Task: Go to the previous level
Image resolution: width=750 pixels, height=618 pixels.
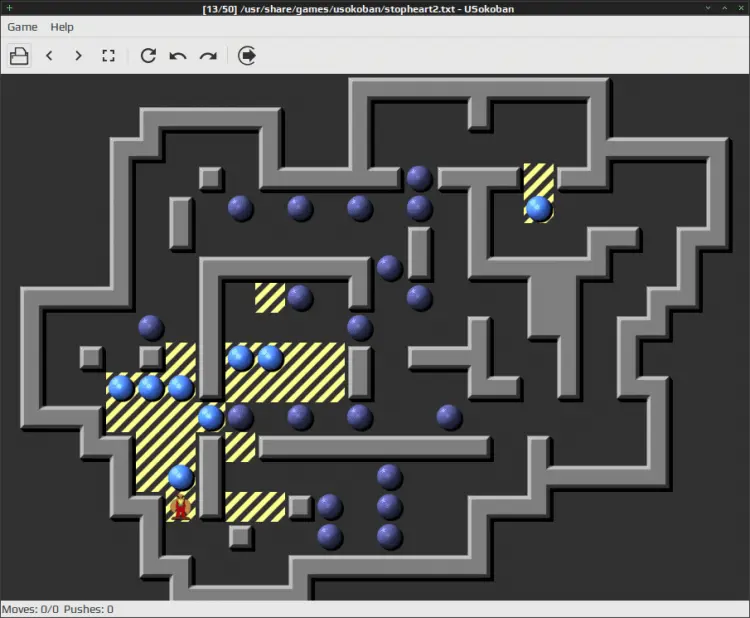Action: 49,56
